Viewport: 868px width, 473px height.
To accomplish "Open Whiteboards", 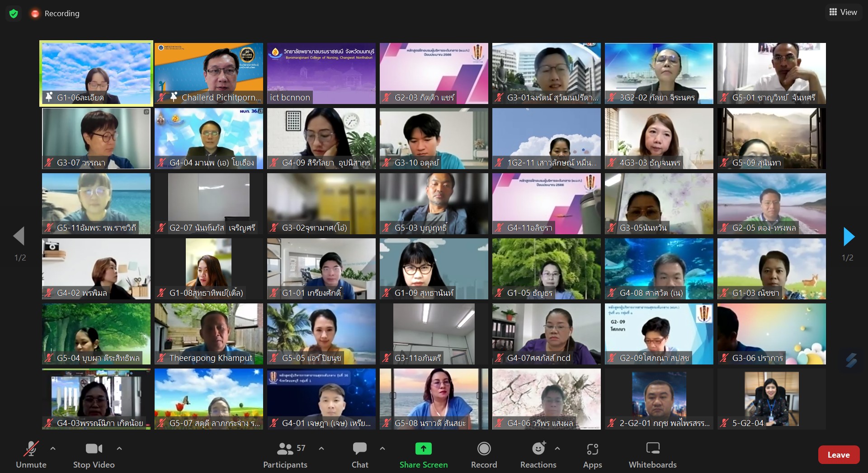I will tap(652, 449).
